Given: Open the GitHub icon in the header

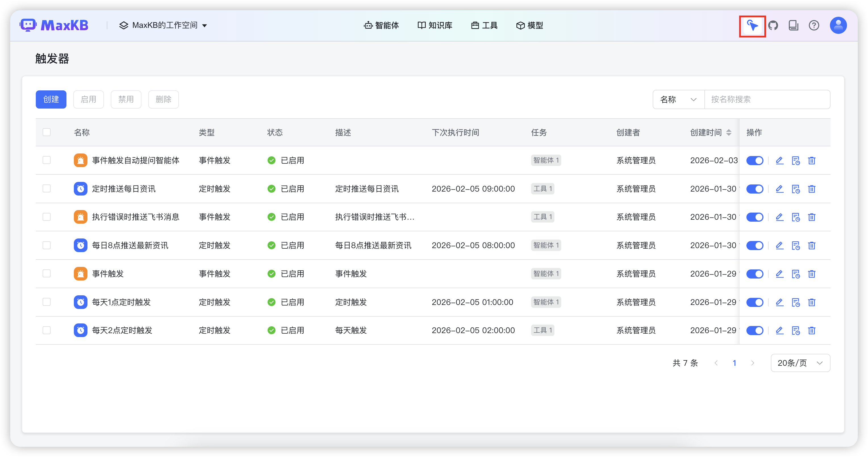Looking at the screenshot, I should pyautogui.click(x=773, y=25).
